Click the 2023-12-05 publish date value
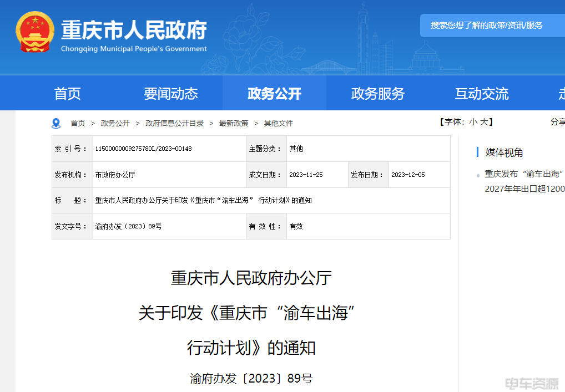Image resolution: width=565 pixels, height=392 pixels. tap(408, 175)
